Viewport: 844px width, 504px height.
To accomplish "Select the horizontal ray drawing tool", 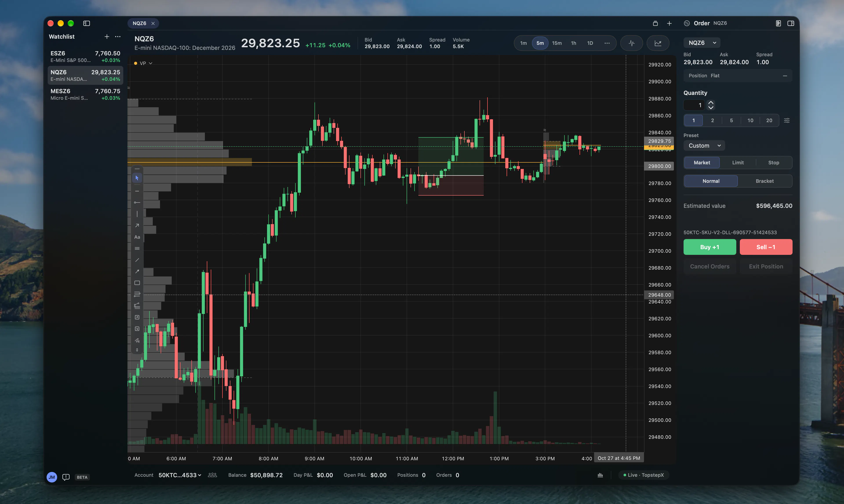I will coord(137,203).
